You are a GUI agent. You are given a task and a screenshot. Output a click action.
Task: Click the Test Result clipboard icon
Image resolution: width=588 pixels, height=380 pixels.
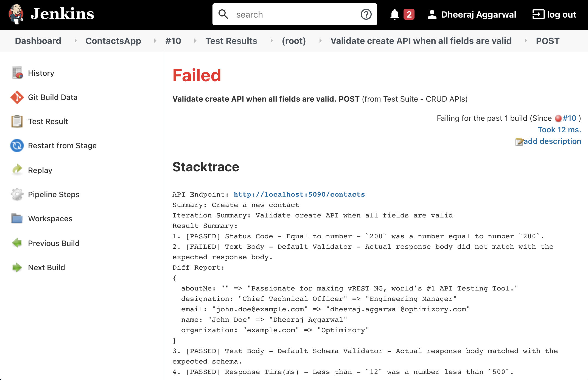[x=17, y=121]
